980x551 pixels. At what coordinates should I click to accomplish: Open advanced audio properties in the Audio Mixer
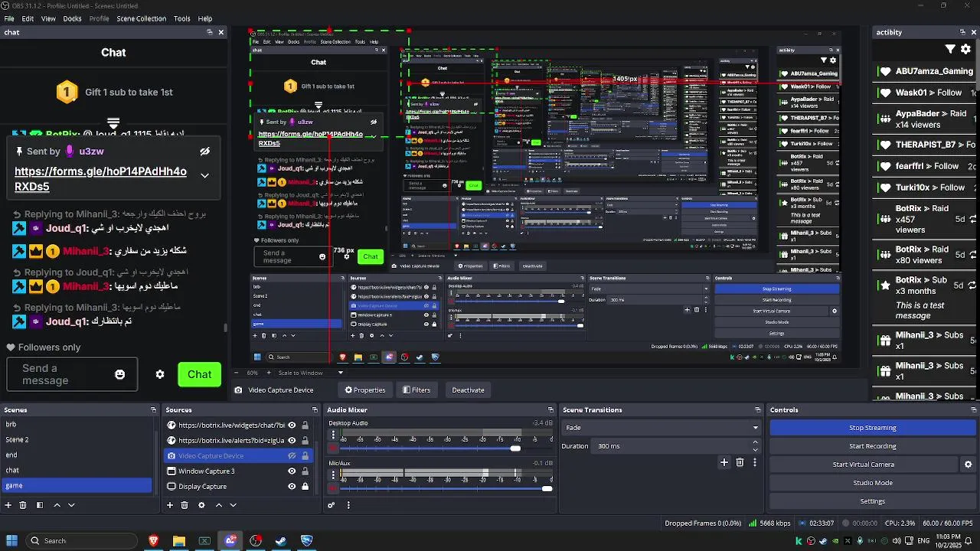click(x=332, y=505)
